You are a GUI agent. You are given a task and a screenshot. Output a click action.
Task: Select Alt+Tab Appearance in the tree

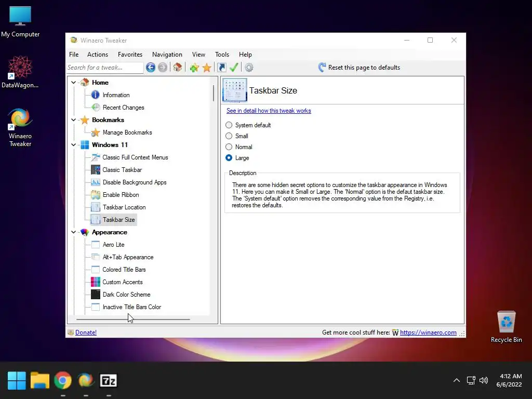[x=128, y=257]
